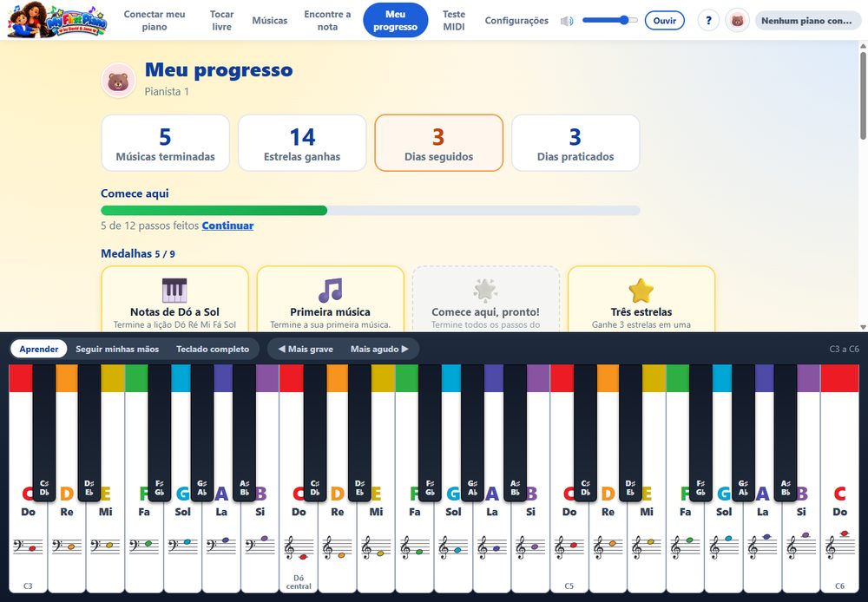The height and width of the screenshot is (602, 868).
Task: Click the 5 de 12 passos feitos text
Action: [149, 226]
